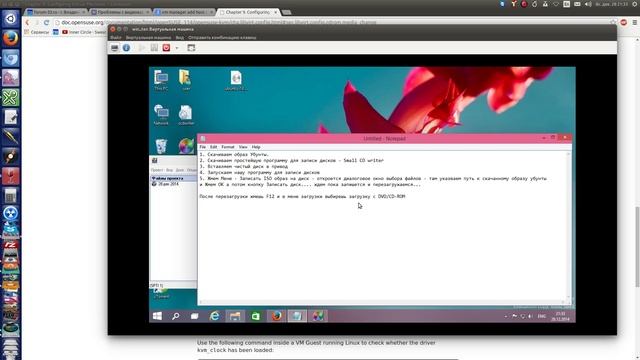Power on the virtual machine

click(x=142, y=48)
